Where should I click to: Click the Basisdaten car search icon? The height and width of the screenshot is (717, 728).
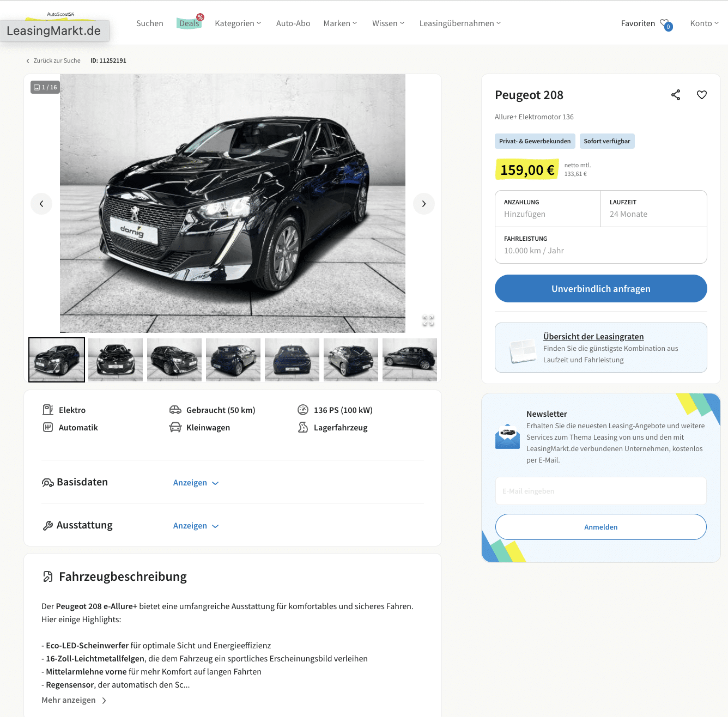[48, 483]
